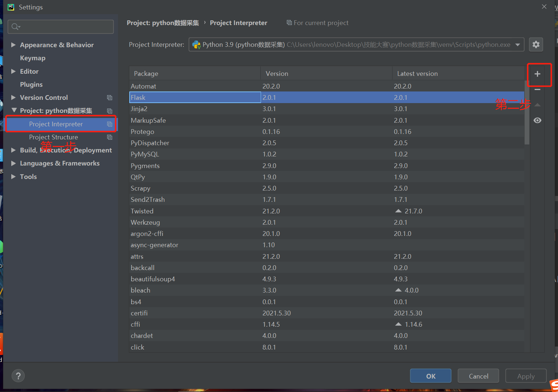Click the Cancel button
Image resolution: width=558 pixels, height=392 pixels.
pyautogui.click(x=478, y=376)
